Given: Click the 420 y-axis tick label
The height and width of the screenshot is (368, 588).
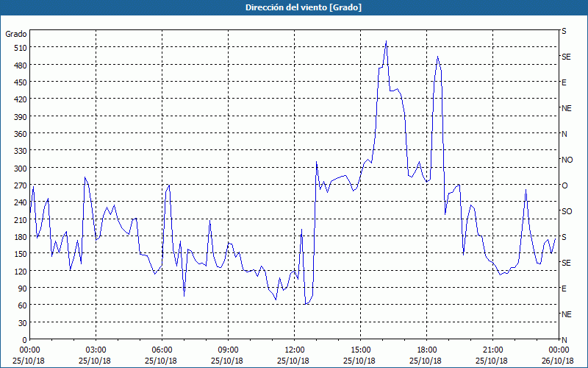Looking at the screenshot, I should coord(21,99).
